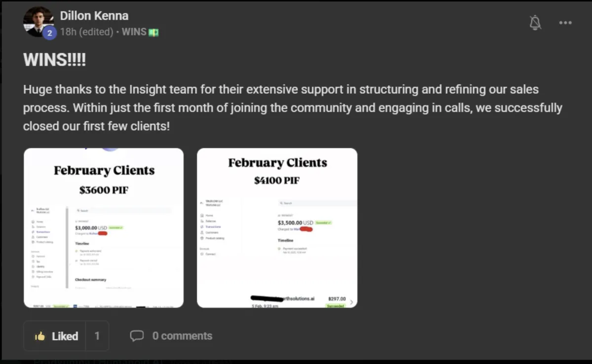Open the Dillon Kenna author name link

[94, 16]
